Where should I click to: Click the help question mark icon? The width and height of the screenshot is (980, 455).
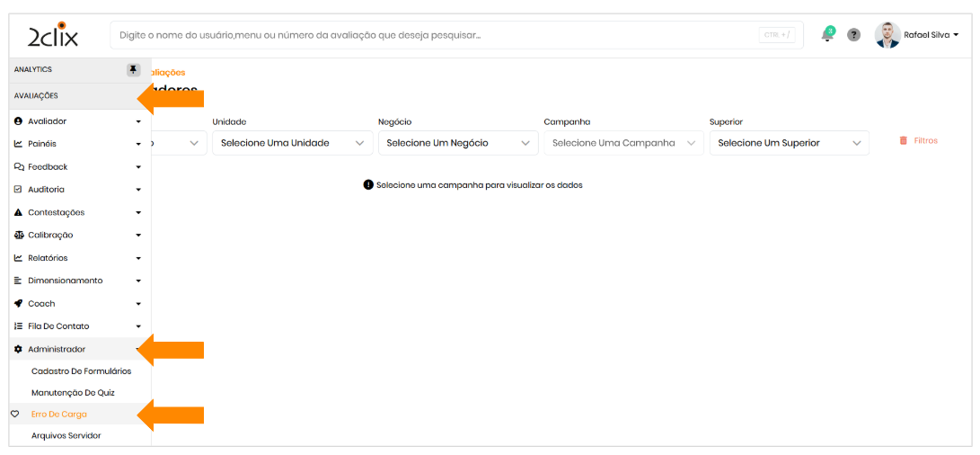click(854, 35)
